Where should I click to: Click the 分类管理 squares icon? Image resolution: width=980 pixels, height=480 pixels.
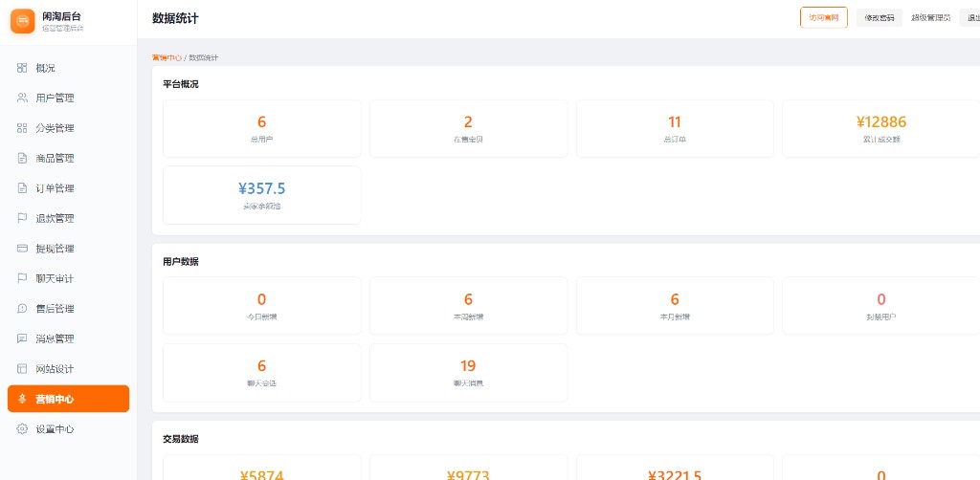pyautogui.click(x=22, y=128)
